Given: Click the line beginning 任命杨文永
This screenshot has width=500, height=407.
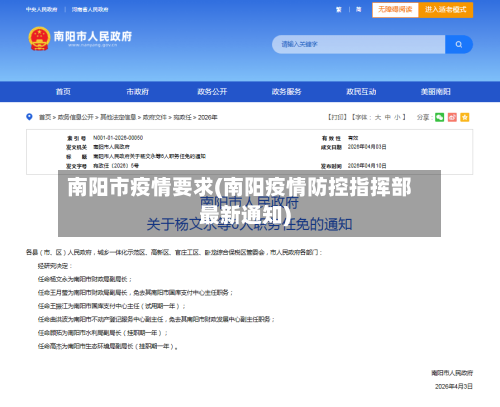Looking at the screenshot, I should click(85, 279).
